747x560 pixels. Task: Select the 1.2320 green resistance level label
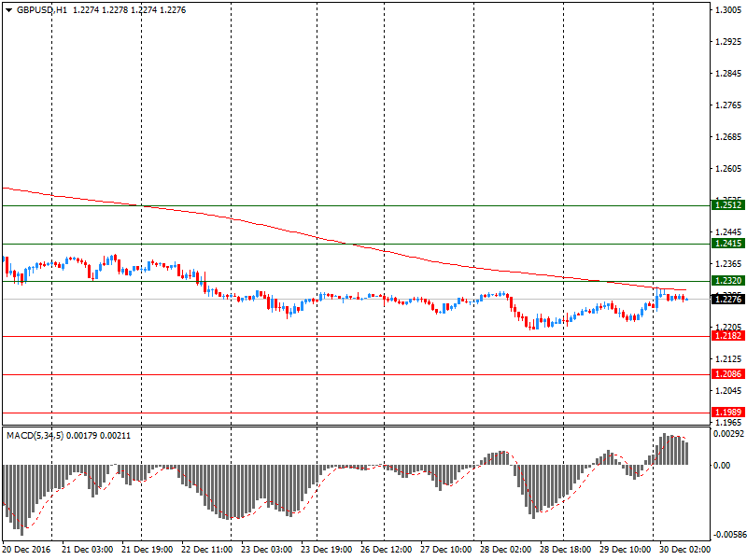click(x=728, y=281)
